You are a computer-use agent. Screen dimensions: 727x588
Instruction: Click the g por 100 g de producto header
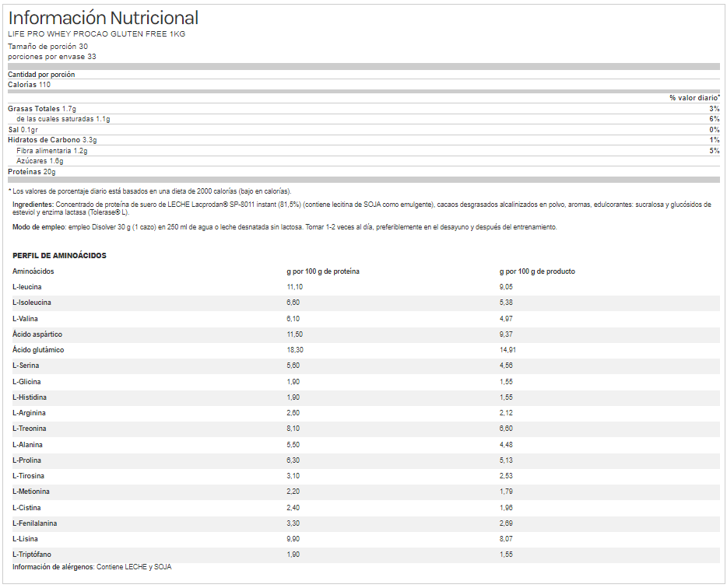click(537, 271)
